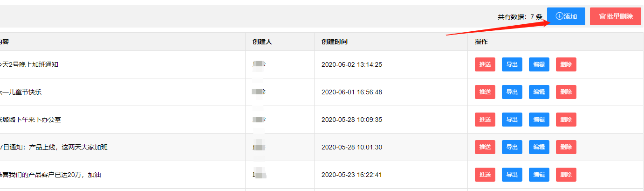The width and height of the screenshot is (644, 191).
Task: Click the 创建时间 column header
Action: tap(334, 42)
